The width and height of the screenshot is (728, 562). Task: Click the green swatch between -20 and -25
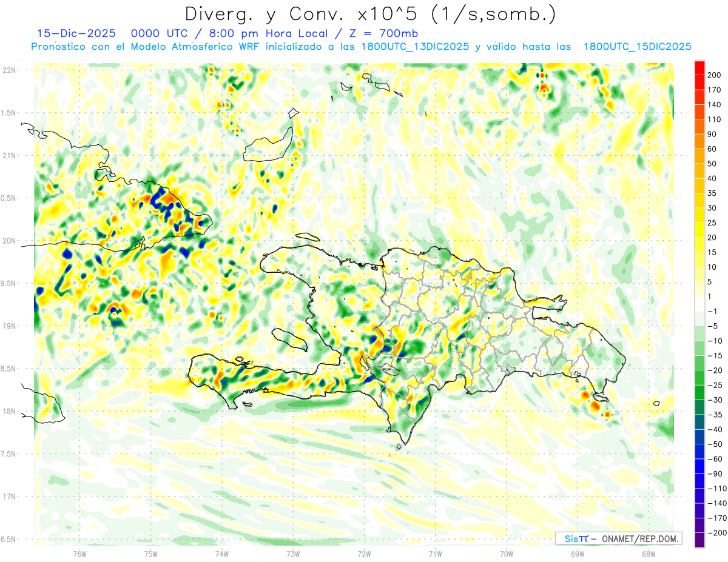pyautogui.click(x=699, y=378)
